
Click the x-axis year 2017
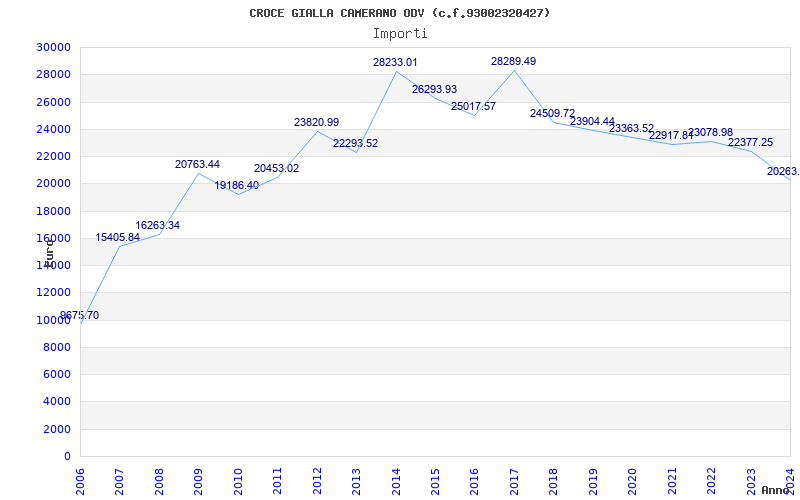(x=514, y=481)
